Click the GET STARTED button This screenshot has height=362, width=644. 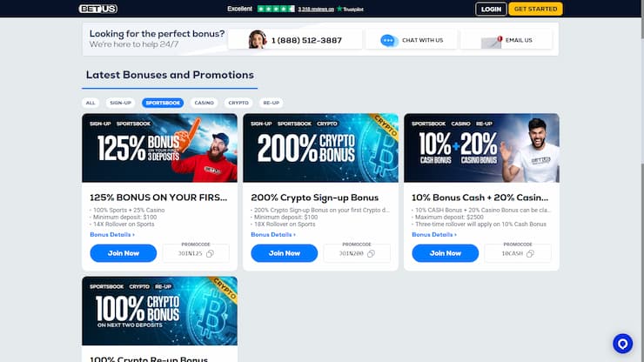coord(535,9)
